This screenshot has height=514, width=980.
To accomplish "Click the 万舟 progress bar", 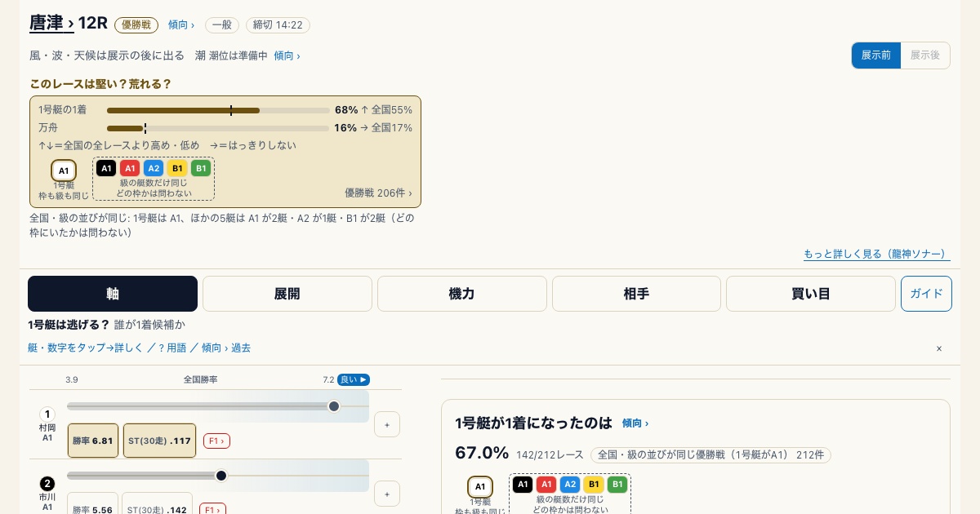I will (218, 128).
